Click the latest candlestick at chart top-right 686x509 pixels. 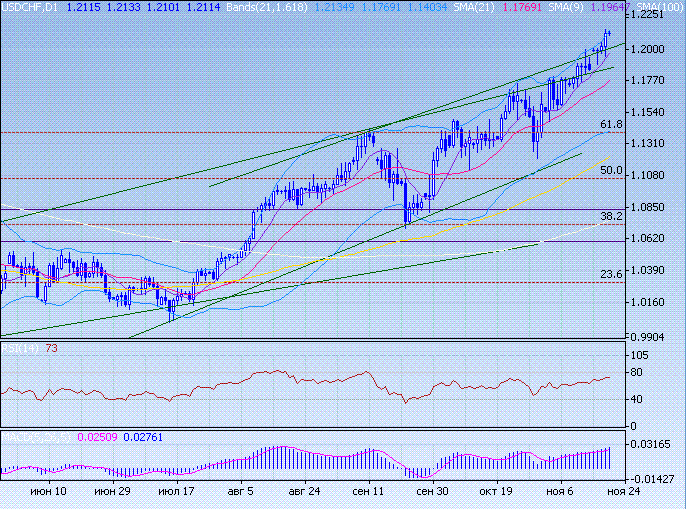607,38
